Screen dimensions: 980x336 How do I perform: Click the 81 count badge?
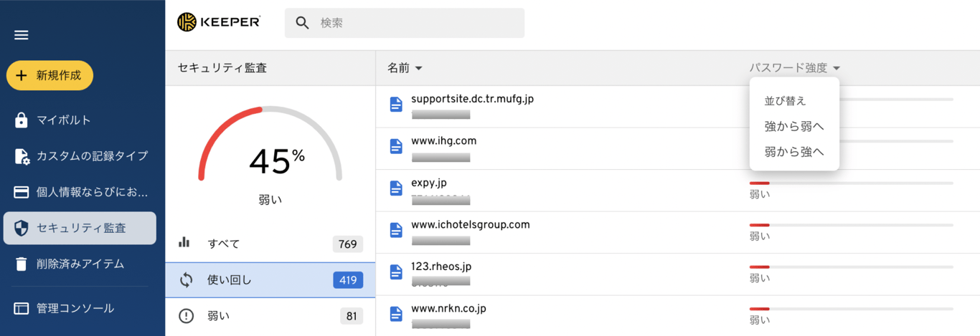coord(352,316)
